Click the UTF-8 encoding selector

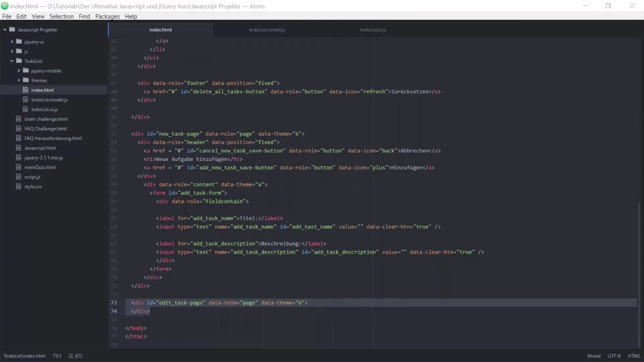pyautogui.click(x=614, y=356)
